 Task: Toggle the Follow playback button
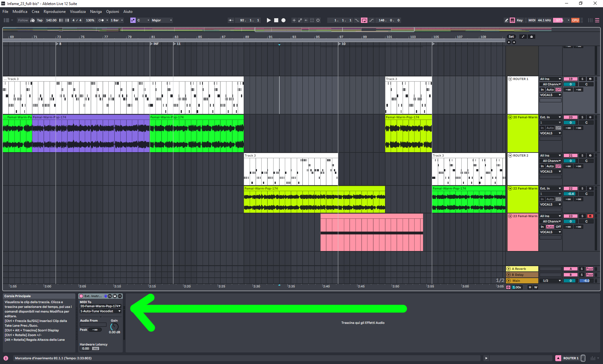[x=23, y=20]
